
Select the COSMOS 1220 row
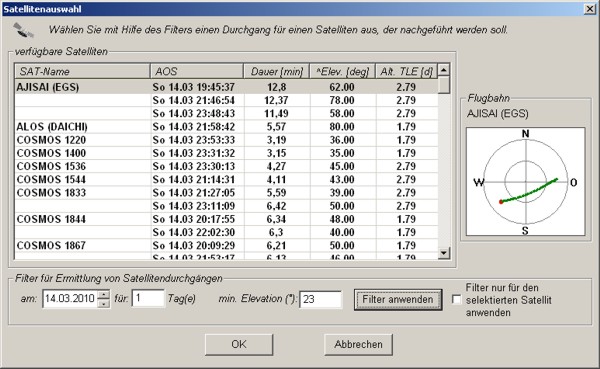point(227,140)
